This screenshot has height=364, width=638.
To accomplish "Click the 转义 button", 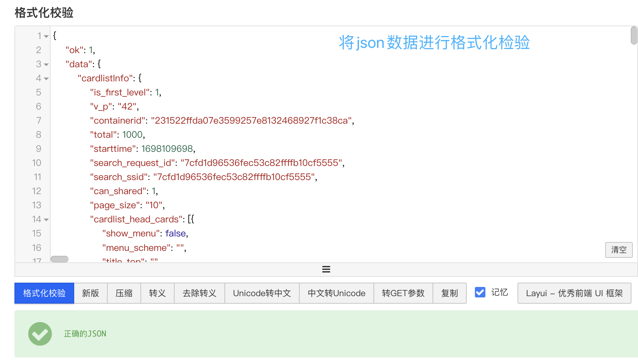I will pos(157,293).
